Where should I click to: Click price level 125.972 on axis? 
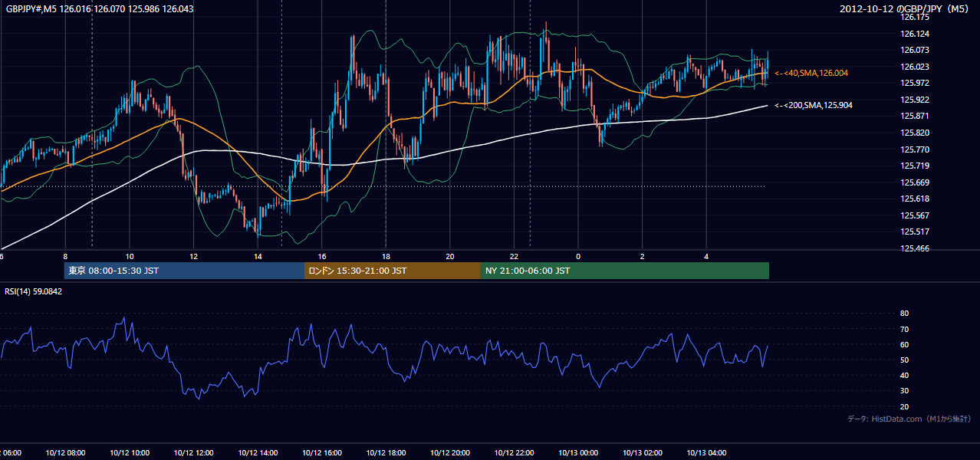[915, 83]
